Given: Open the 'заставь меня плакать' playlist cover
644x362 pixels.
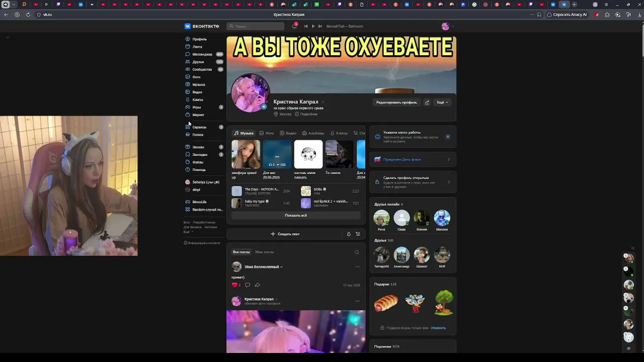Looking at the screenshot, I should [x=308, y=154].
